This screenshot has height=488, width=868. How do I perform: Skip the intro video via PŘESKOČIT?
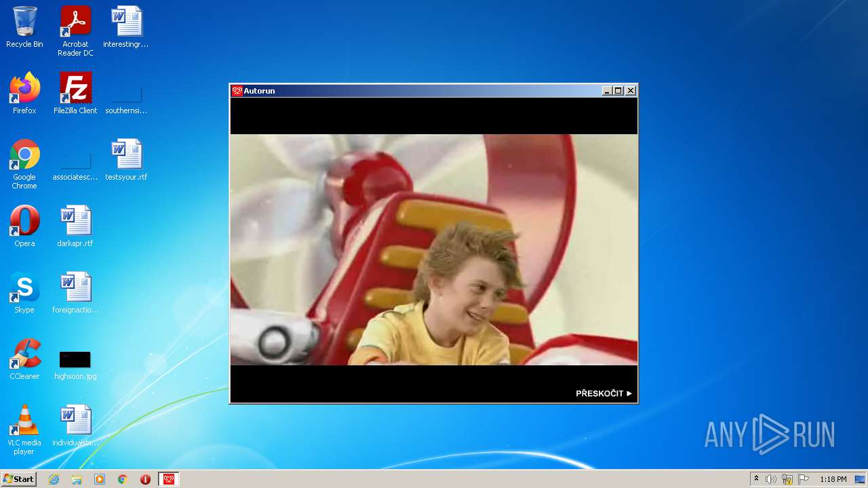pyautogui.click(x=604, y=393)
